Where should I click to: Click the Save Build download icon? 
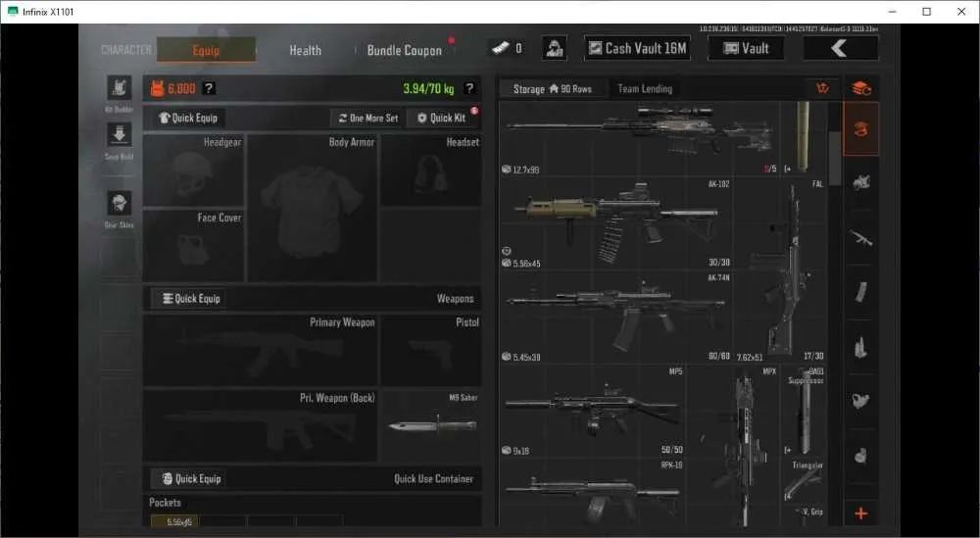coord(119,135)
